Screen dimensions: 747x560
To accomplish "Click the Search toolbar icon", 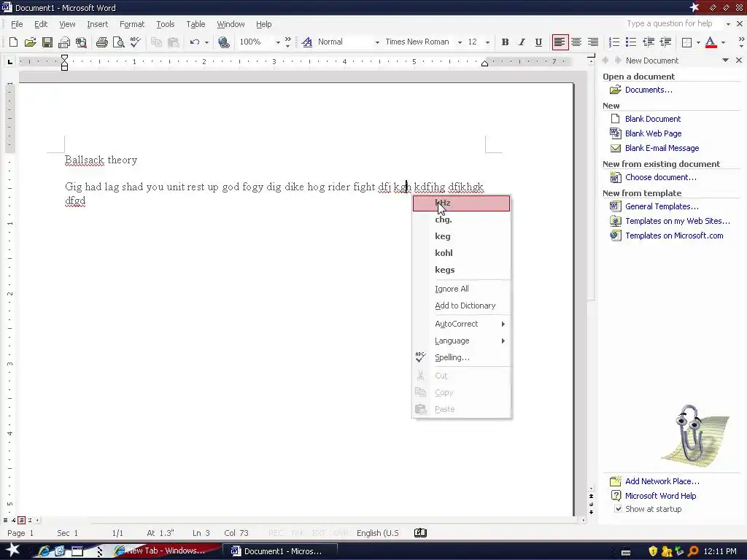I will [81, 42].
